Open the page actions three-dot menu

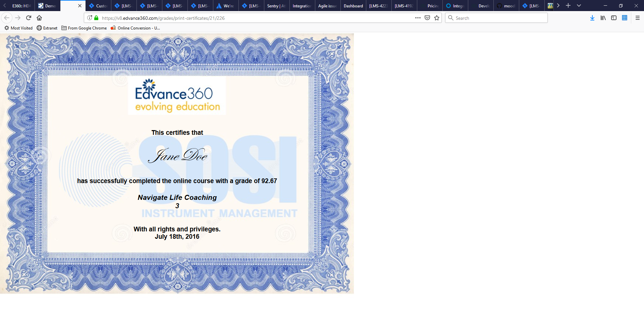coord(418,18)
